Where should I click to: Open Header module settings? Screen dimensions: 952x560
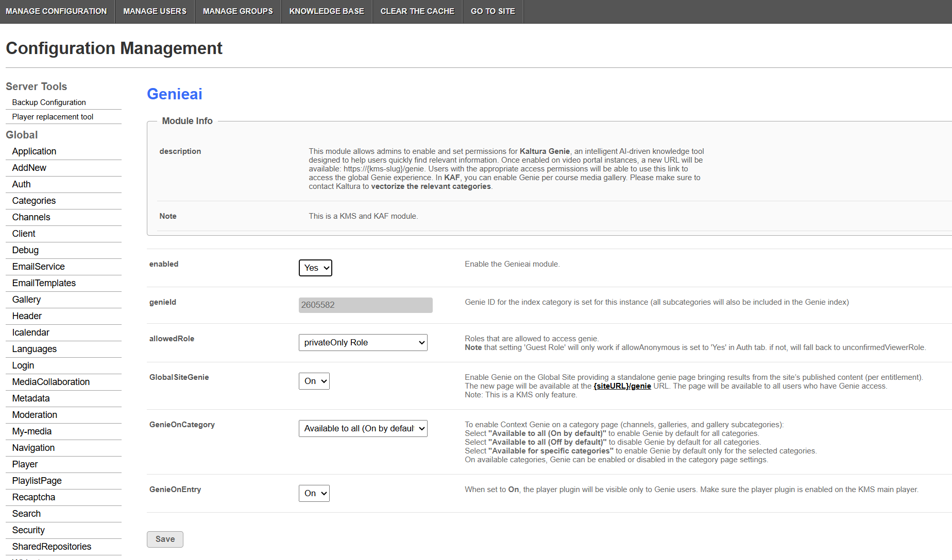pyautogui.click(x=27, y=316)
